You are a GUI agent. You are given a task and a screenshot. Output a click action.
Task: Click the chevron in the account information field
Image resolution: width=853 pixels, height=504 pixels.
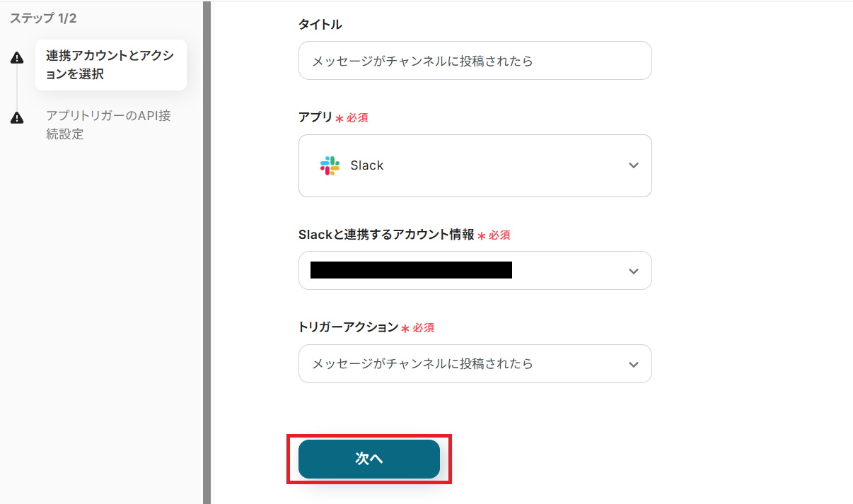[633, 271]
